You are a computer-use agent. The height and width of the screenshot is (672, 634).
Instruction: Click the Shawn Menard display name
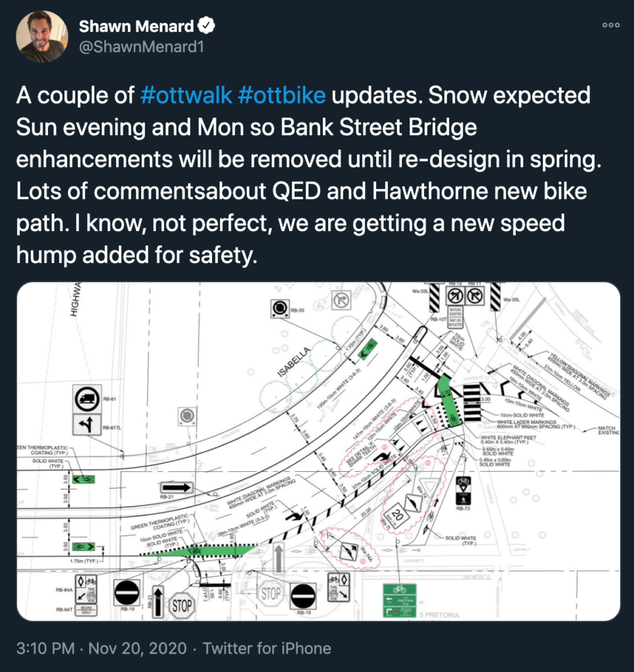coord(137,26)
